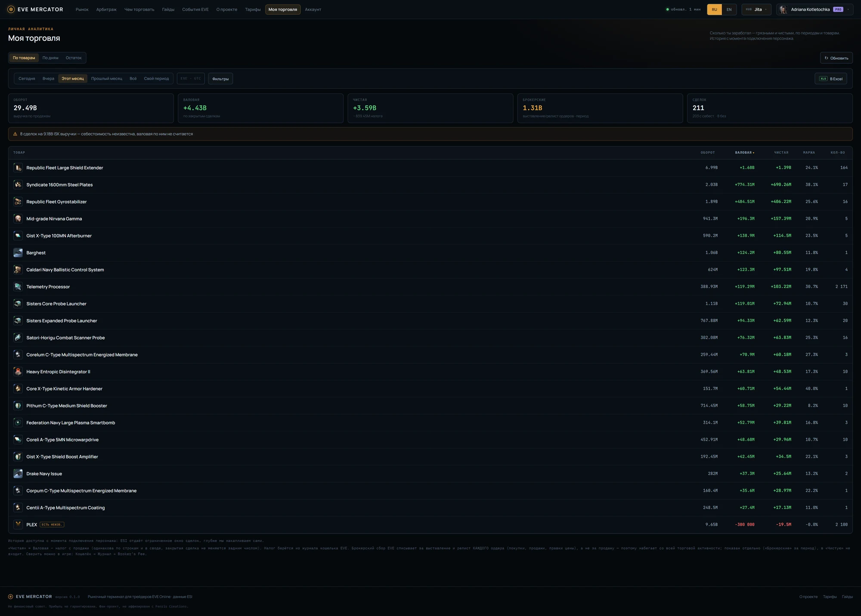Click the Barghest ship icon
The width and height of the screenshot is (861, 616).
point(18,253)
